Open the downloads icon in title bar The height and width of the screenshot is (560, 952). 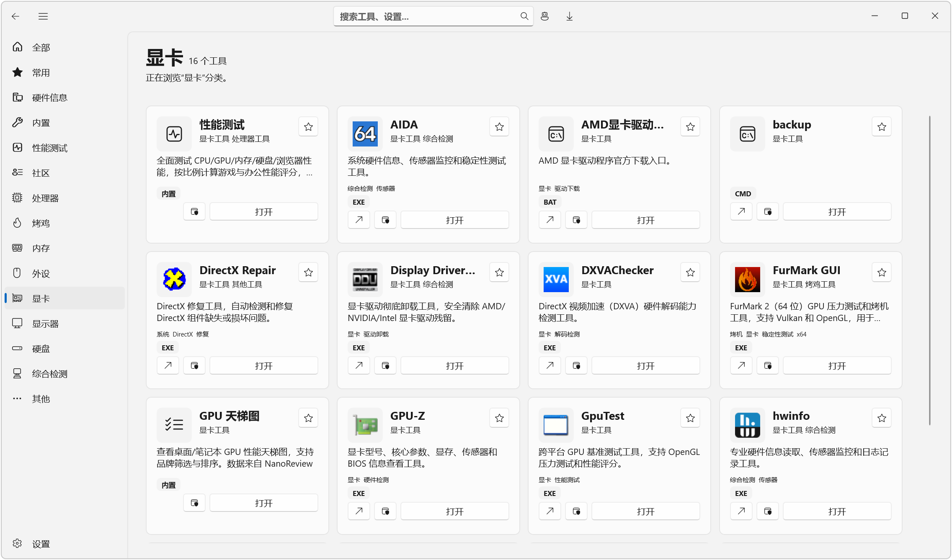569,16
